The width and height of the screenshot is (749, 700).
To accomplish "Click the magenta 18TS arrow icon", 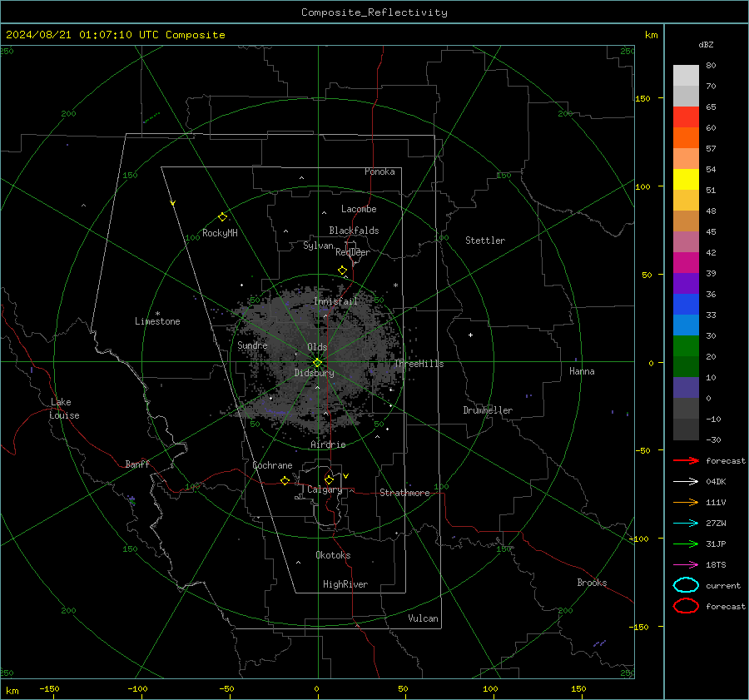I will pyautogui.click(x=686, y=565).
